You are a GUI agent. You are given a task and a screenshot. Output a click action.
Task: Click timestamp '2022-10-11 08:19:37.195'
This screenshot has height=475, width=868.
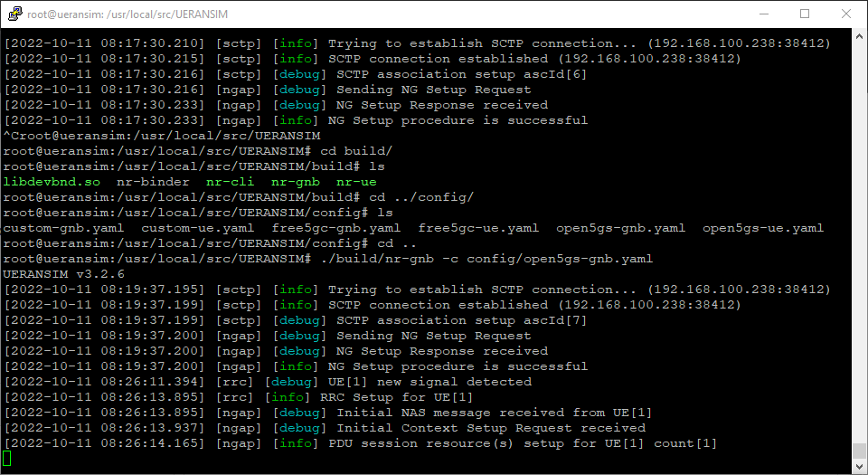click(104, 290)
